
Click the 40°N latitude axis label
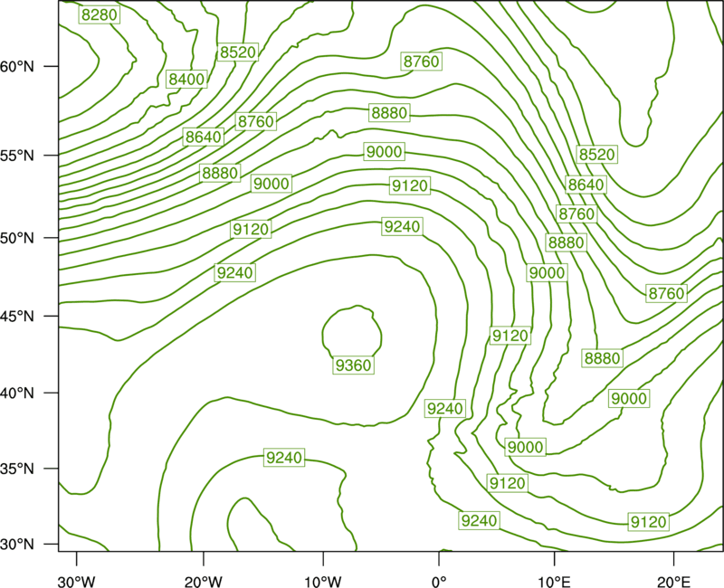click(x=17, y=394)
